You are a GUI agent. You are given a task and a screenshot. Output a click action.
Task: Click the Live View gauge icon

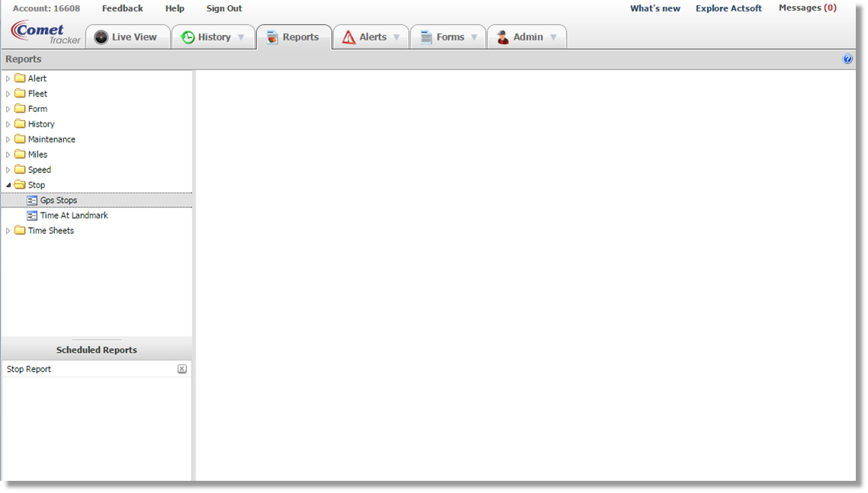[x=101, y=37]
